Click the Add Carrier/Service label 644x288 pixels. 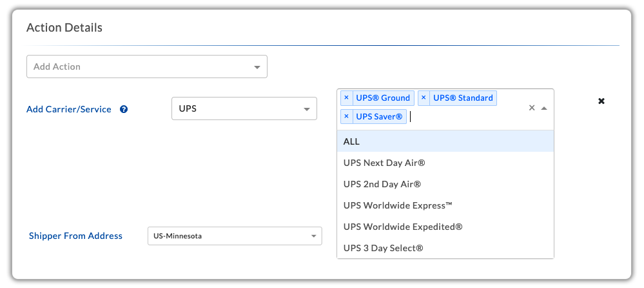[68, 109]
